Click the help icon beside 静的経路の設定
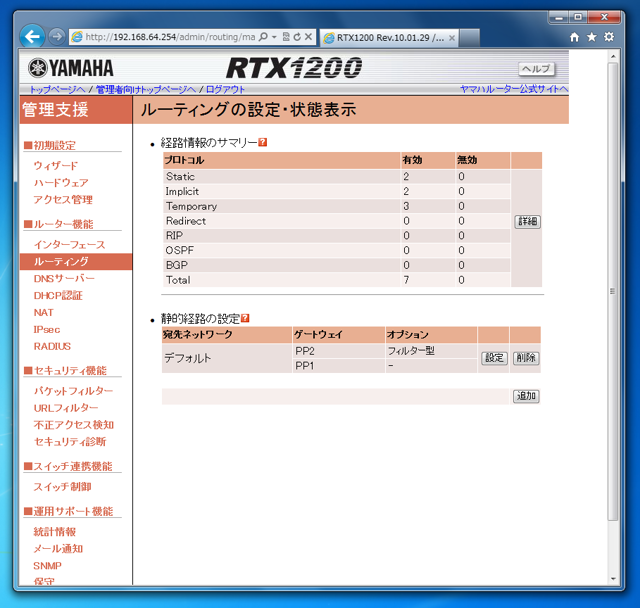Viewport: 640px width, 608px height. tap(245, 318)
